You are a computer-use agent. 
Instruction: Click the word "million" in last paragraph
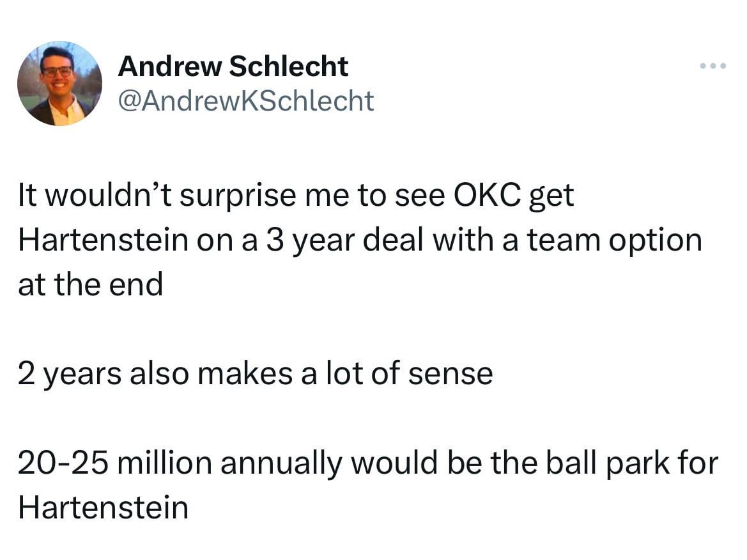click(x=164, y=463)
